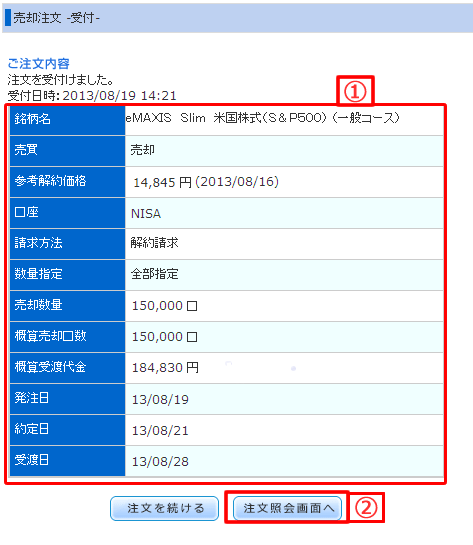The height and width of the screenshot is (545, 473).
Task: Click the 注文を続ける button
Action: point(164,508)
